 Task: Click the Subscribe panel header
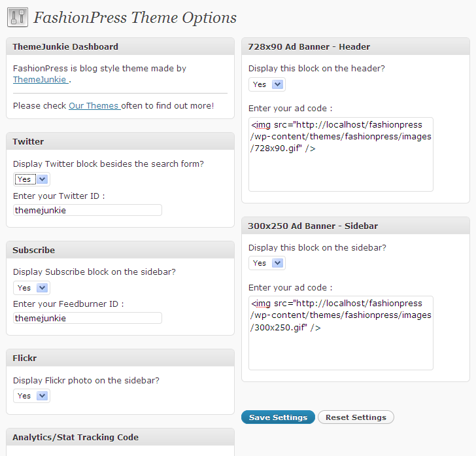[x=120, y=250]
